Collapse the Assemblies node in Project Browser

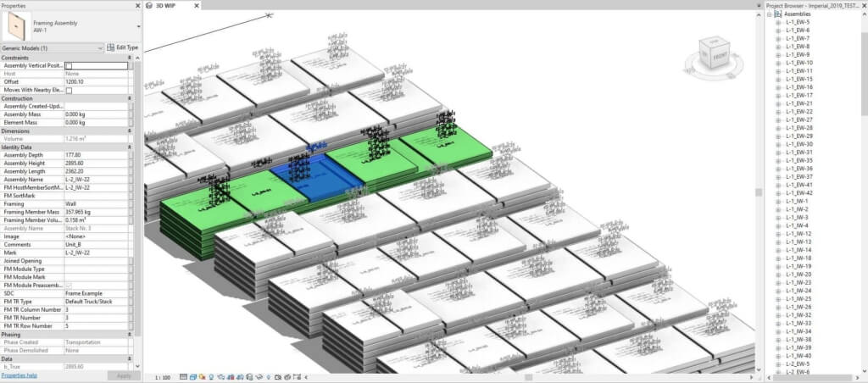[770, 14]
